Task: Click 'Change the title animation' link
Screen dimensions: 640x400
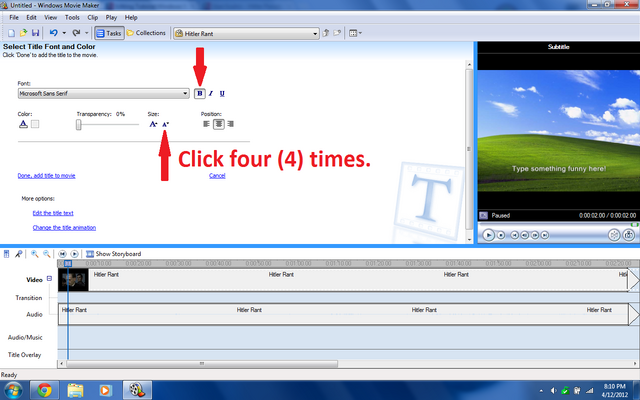Action: coord(64,228)
